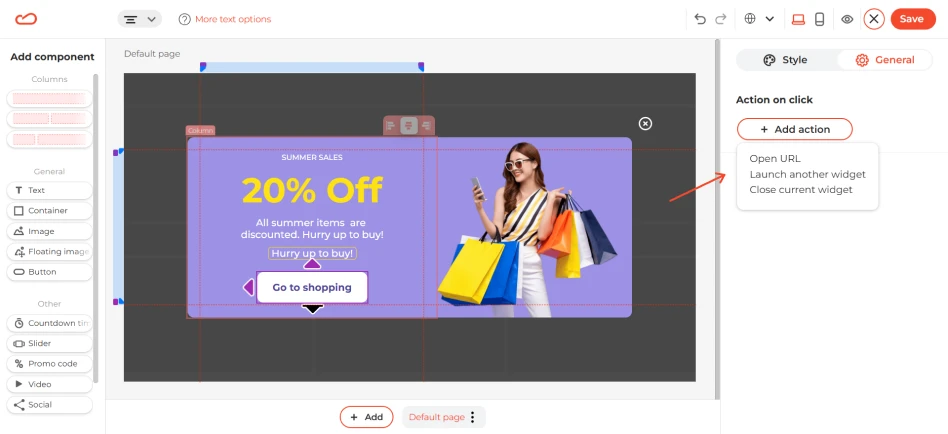The height and width of the screenshot is (434, 948).
Task: Click the undo arrow icon
Action: 700,19
